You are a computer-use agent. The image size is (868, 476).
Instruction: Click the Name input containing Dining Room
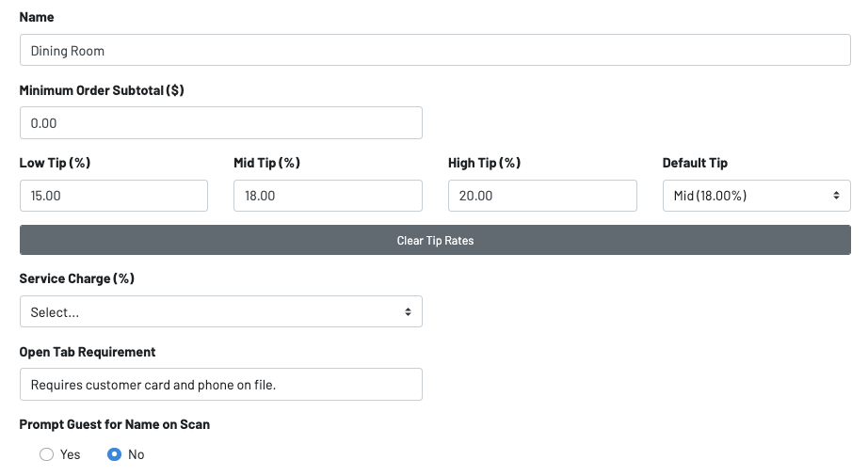click(434, 51)
